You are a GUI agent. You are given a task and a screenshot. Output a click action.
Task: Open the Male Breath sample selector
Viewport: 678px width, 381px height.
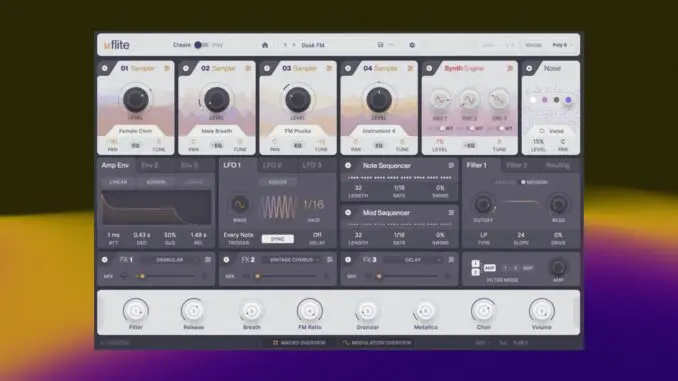[217, 131]
